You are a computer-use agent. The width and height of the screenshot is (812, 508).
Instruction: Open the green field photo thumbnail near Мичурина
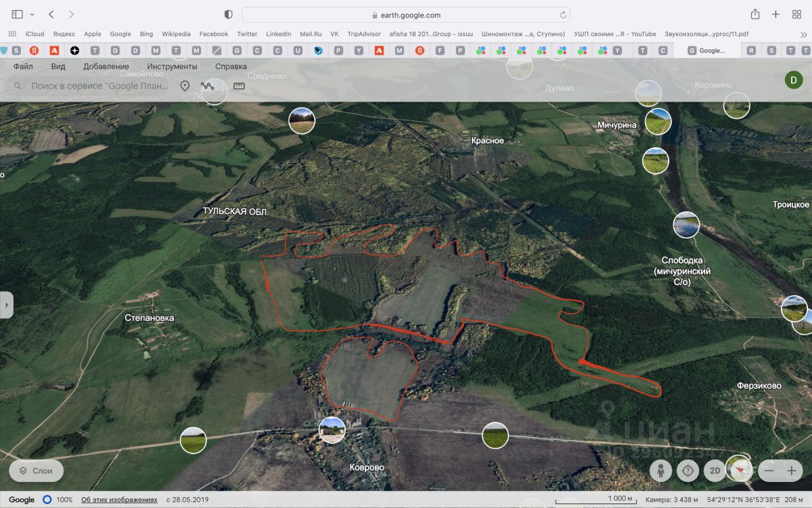click(x=658, y=121)
